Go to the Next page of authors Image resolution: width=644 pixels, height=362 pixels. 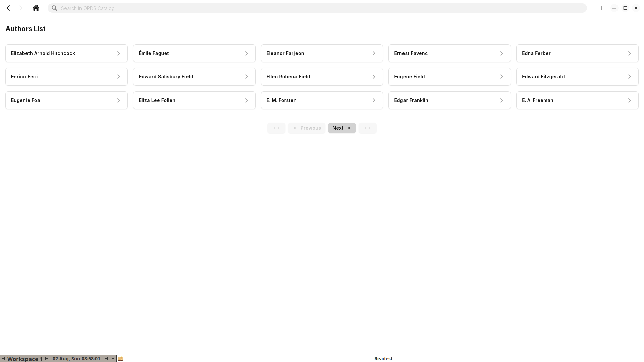[x=342, y=128]
